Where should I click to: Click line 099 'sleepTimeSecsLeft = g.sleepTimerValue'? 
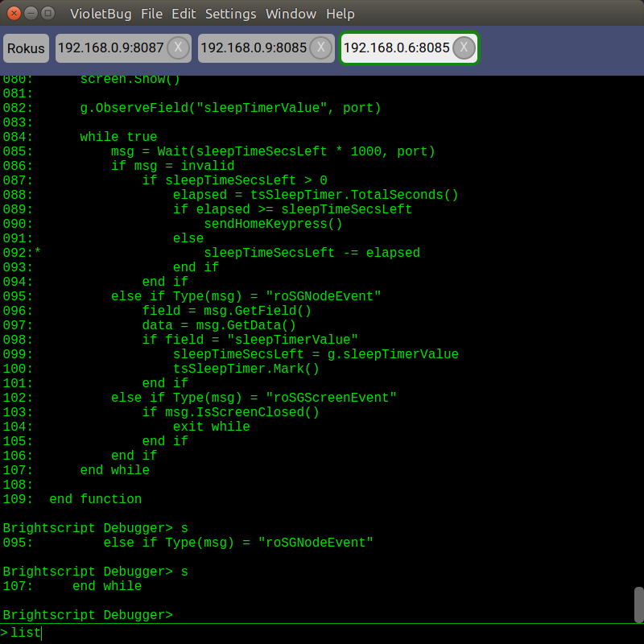pyautogui.click(x=316, y=354)
